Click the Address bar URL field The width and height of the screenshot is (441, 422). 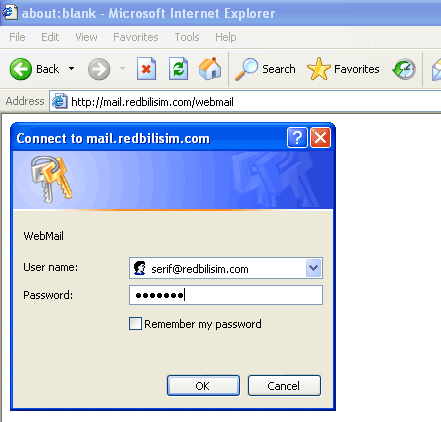tap(245, 101)
